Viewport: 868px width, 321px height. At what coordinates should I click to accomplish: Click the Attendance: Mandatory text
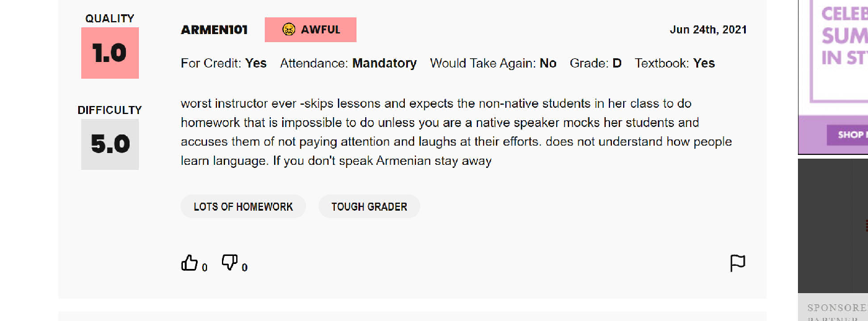click(x=348, y=63)
